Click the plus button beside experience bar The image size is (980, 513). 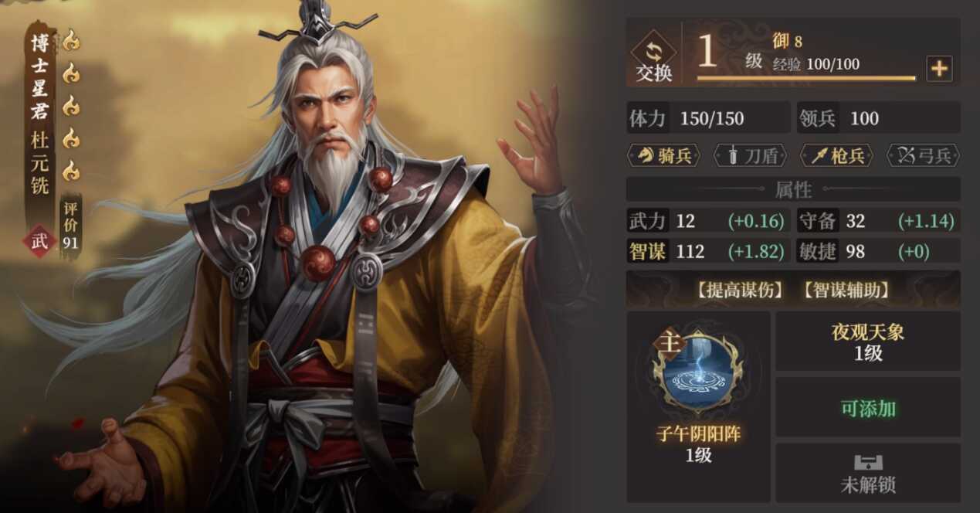click(x=939, y=69)
